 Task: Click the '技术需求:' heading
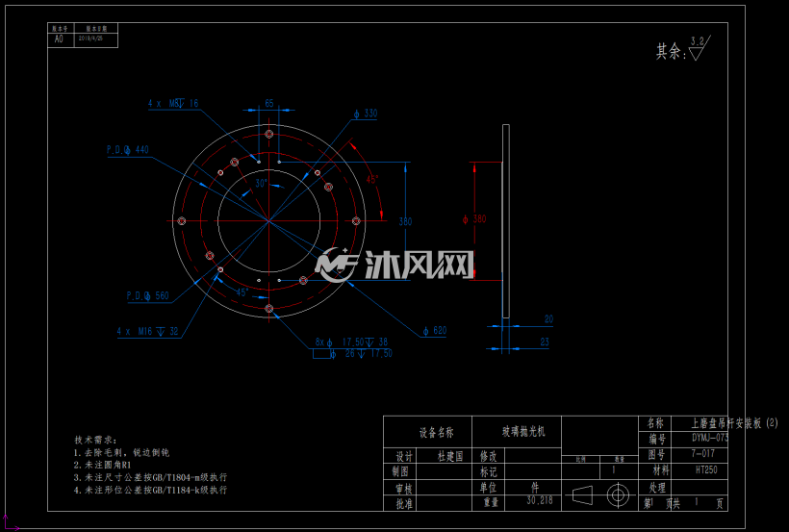(x=96, y=440)
